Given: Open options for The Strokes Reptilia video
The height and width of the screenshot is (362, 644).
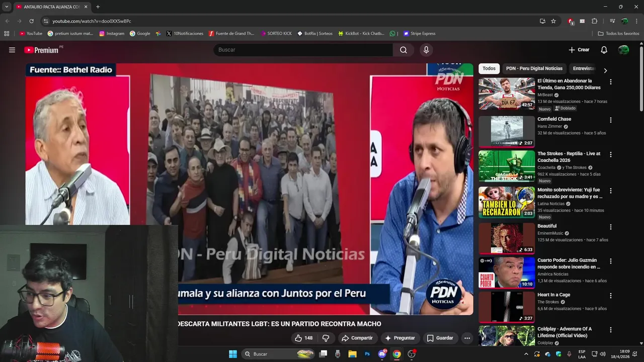Looking at the screenshot, I should pyautogui.click(x=611, y=154).
